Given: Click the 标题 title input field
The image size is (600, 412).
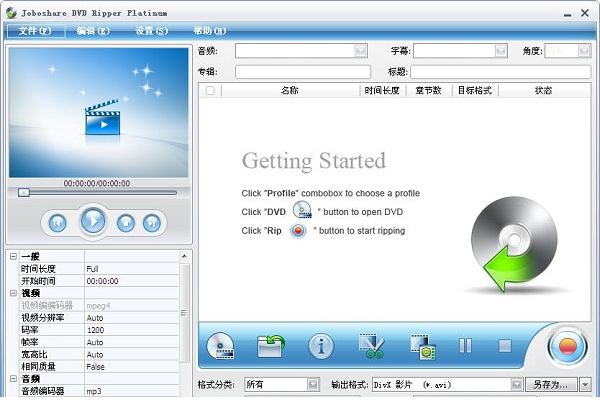Looking at the screenshot, I should (501, 72).
